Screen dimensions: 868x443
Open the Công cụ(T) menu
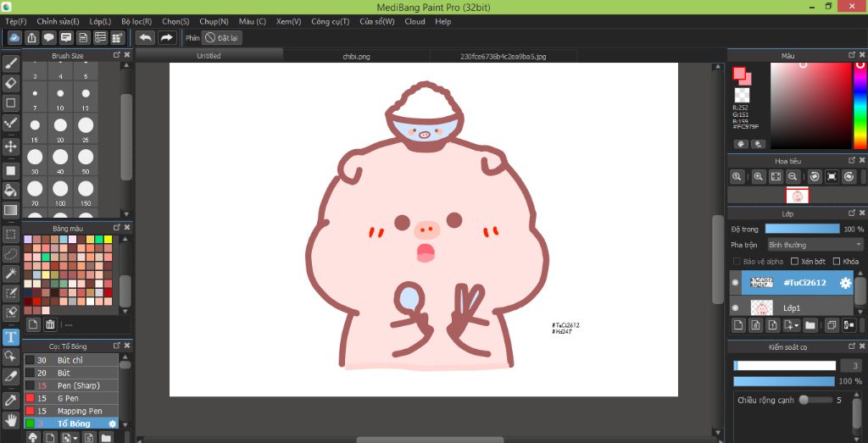pyautogui.click(x=330, y=21)
